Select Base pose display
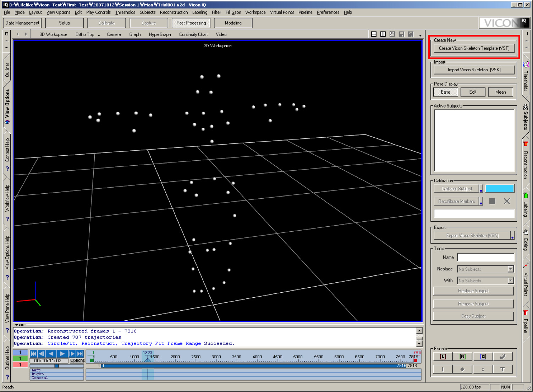 point(446,92)
